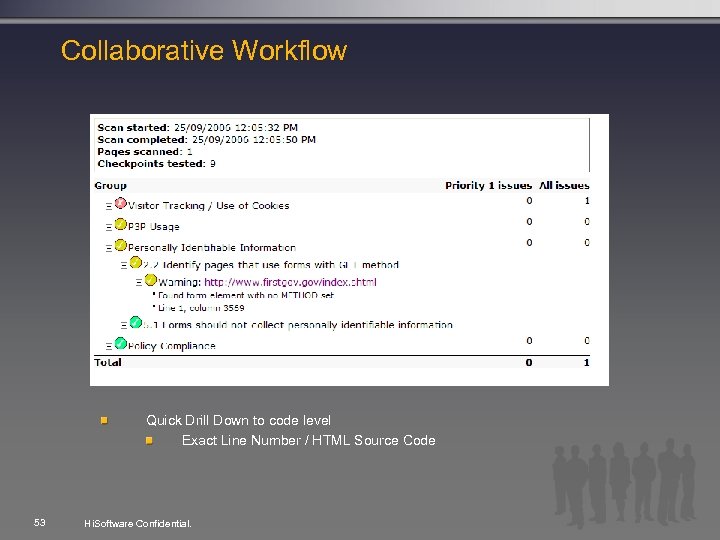Click the Total row label
720x540 pixels.
tap(108, 362)
